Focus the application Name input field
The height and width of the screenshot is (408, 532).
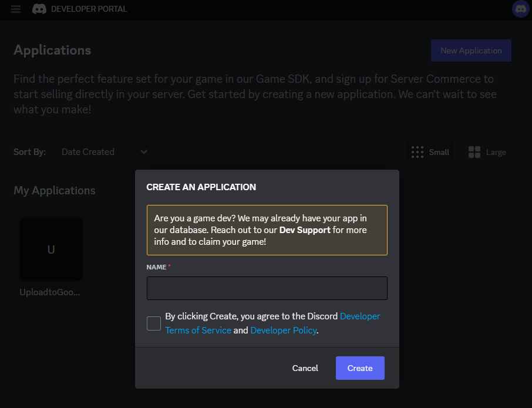tap(267, 288)
